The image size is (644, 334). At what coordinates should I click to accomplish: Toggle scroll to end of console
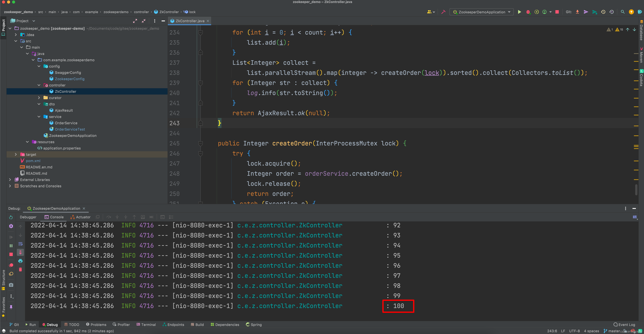[x=21, y=252]
